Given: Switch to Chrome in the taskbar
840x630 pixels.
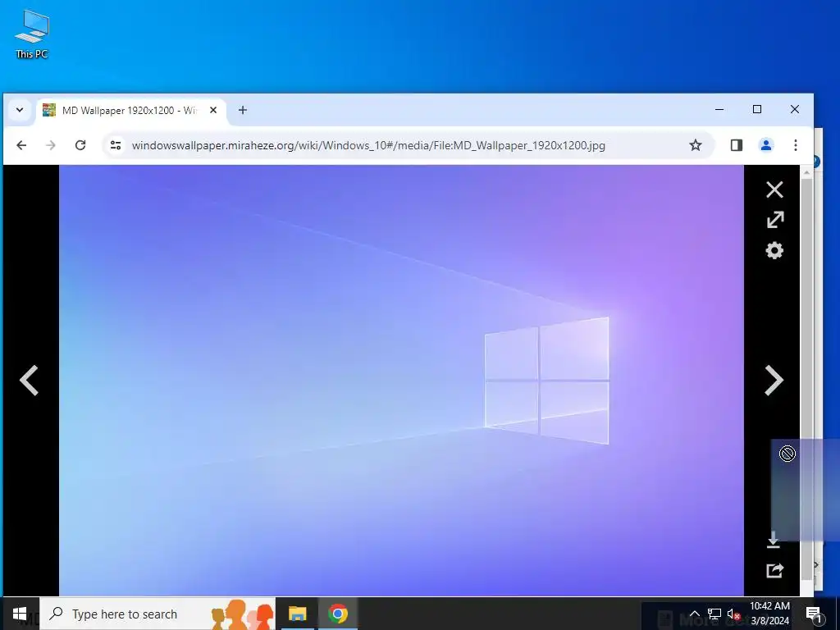Looking at the screenshot, I should (x=338, y=614).
